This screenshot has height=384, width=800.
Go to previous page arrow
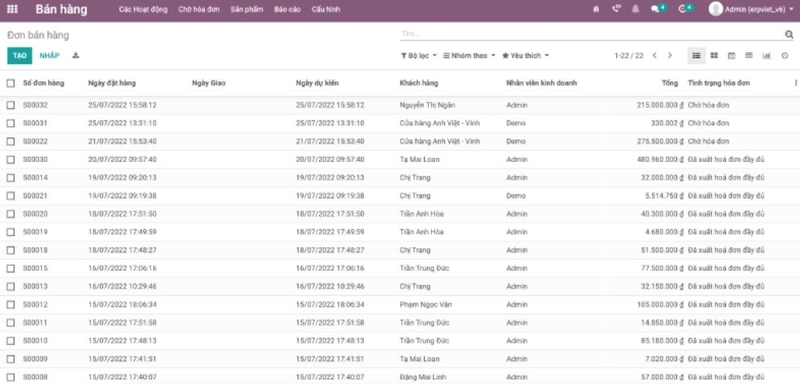[x=655, y=56]
